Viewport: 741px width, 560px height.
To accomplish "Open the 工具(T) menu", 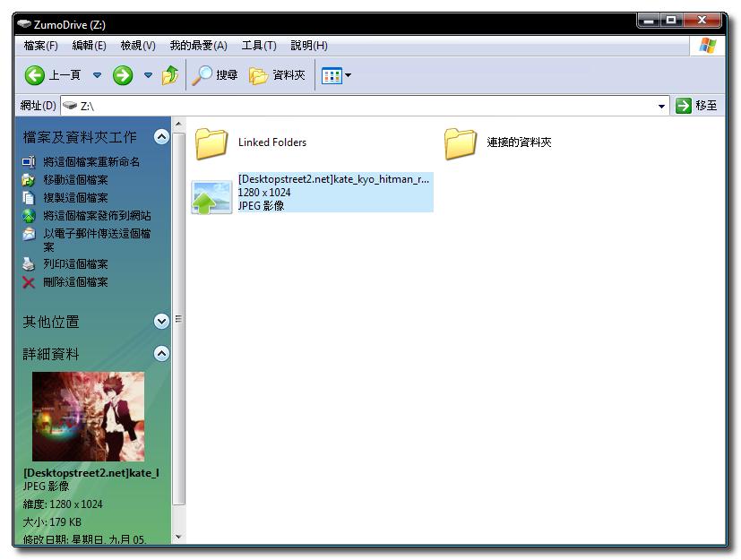I will (x=259, y=46).
